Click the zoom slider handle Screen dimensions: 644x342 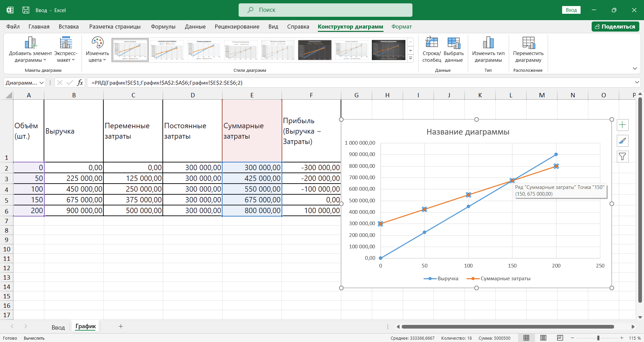(x=598, y=338)
